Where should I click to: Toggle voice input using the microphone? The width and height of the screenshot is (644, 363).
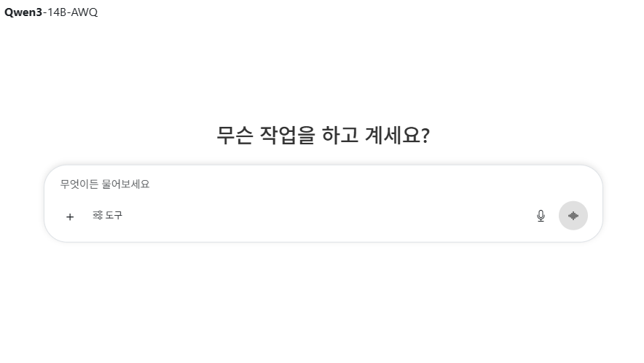pyautogui.click(x=541, y=216)
